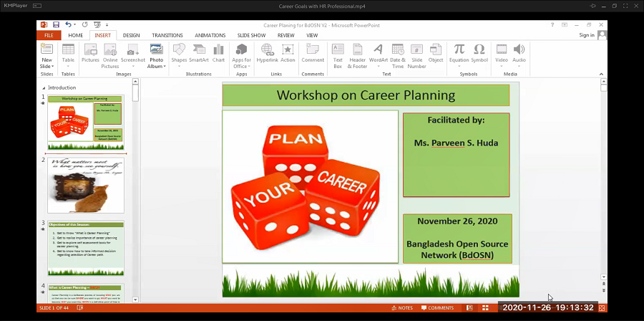Switch to Normal view in status bar

pos(469,307)
